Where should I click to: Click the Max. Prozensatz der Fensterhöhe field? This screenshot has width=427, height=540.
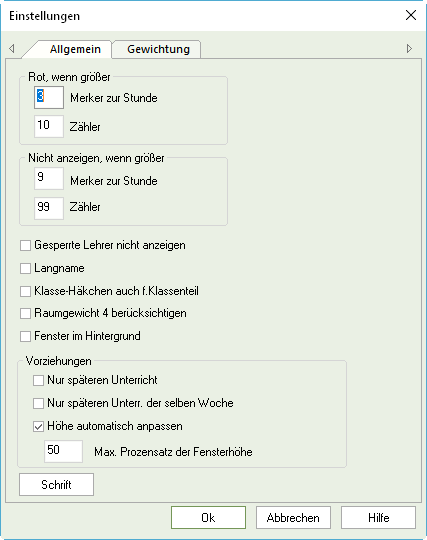click(x=64, y=451)
